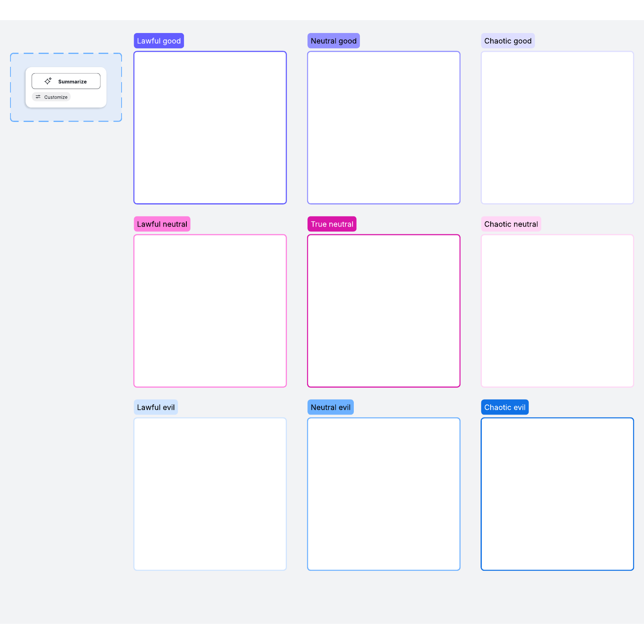Select the Lawful neutral label tag
The width and height of the screenshot is (644, 644).
pyautogui.click(x=162, y=224)
